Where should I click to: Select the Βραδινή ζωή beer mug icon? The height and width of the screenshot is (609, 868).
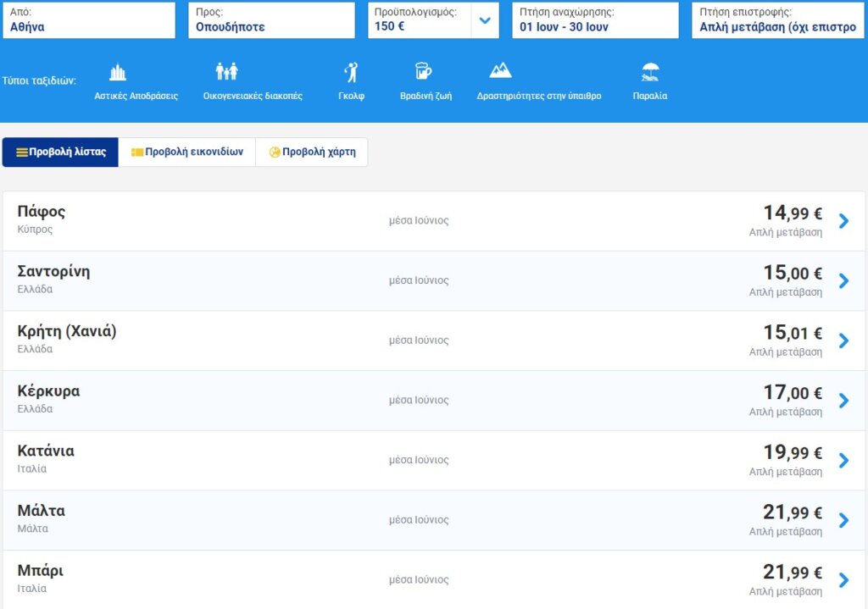pyautogui.click(x=423, y=72)
